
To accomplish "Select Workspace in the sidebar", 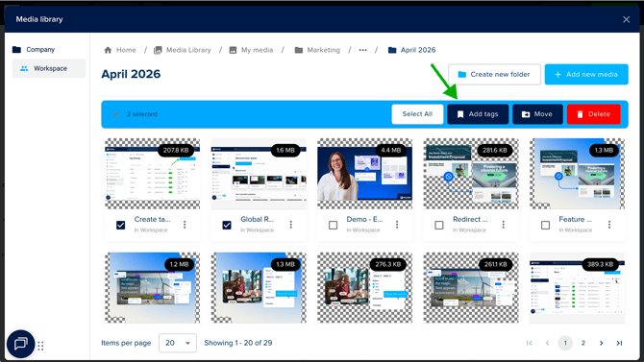I will pyautogui.click(x=49, y=68).
